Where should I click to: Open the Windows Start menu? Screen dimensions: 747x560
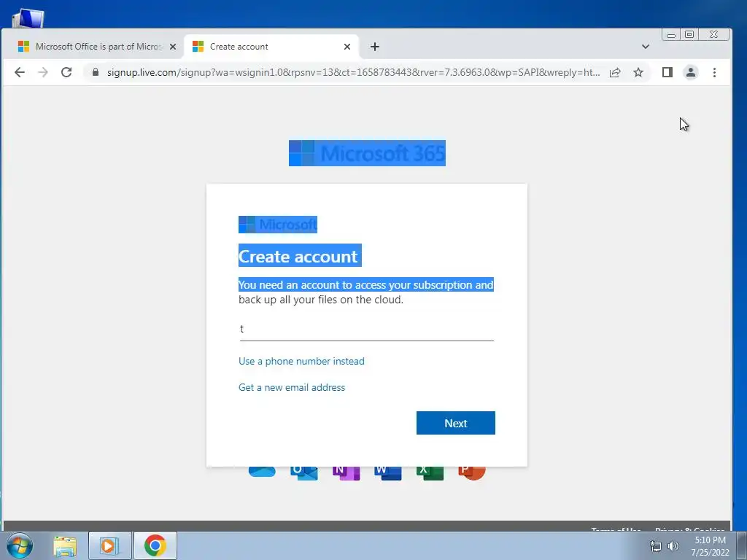tap(20, 545)
